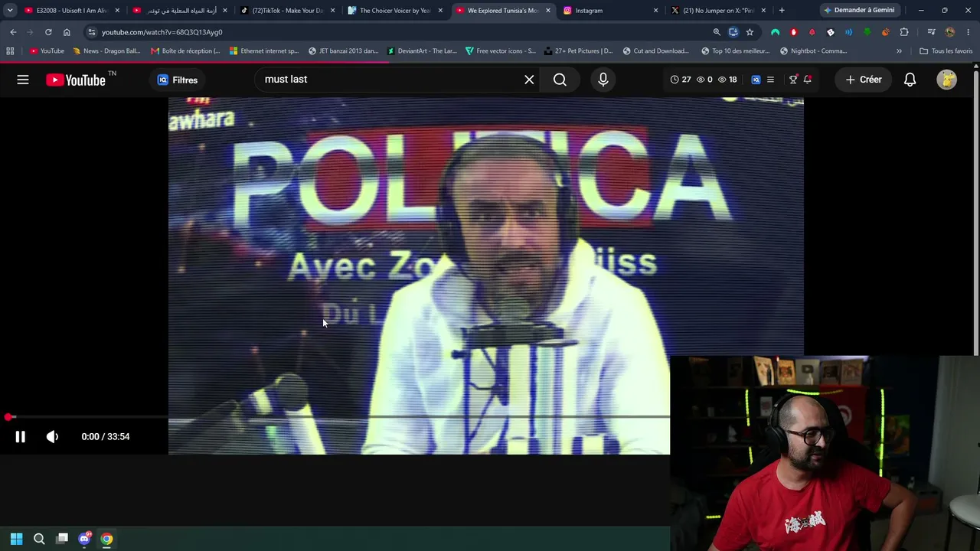This screenshot has height=551, width=980.
Task: Expand the hidden bookmarks chevron
Action: (x=899, y=51)
